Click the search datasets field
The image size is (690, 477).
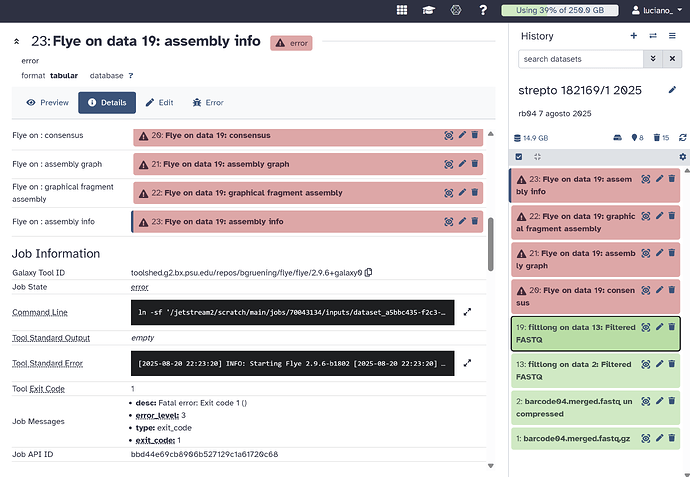click(581, 59)
